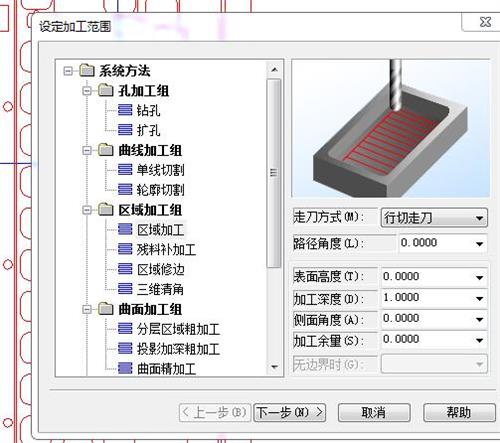Click the 下一步 next button
This screenshot has width=500, height=443.
[289, 413]
